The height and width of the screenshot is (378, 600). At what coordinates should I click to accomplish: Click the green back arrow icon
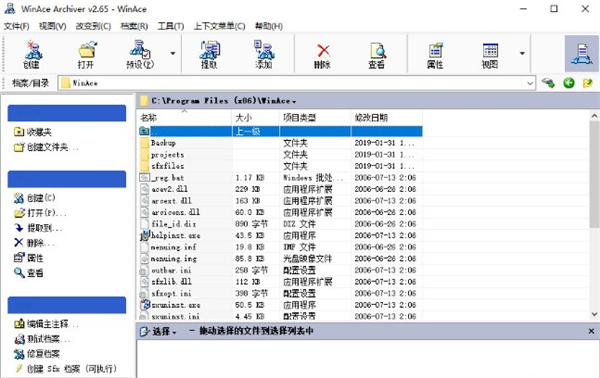pos(569,83)
